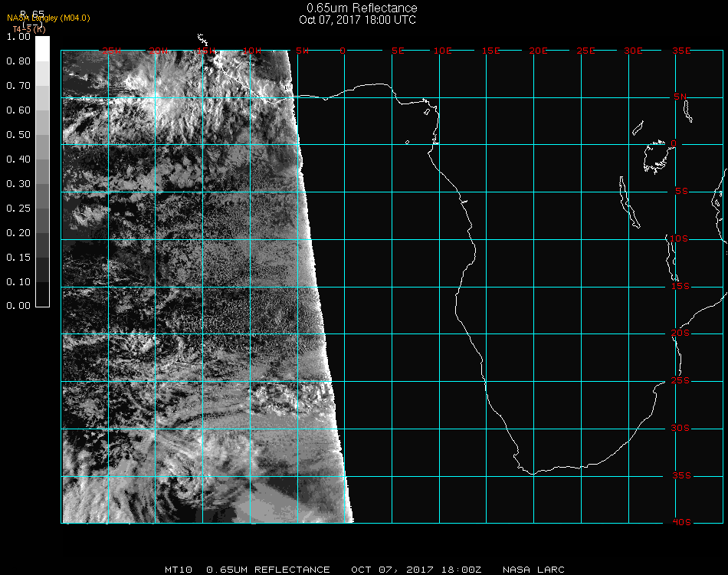The image size is (728, 575).
Task: Click the '0.65um Reflectance' title text
Action: 362,8
